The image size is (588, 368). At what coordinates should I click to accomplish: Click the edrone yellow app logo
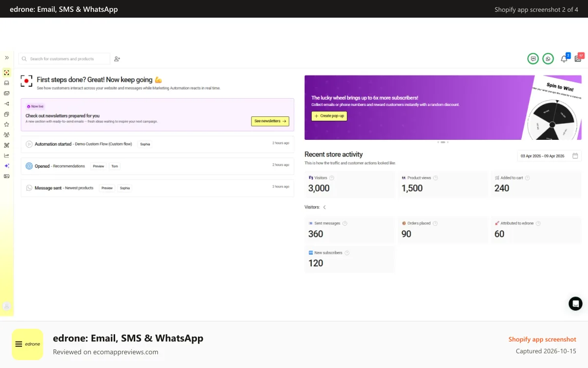[x=27, y=344]
